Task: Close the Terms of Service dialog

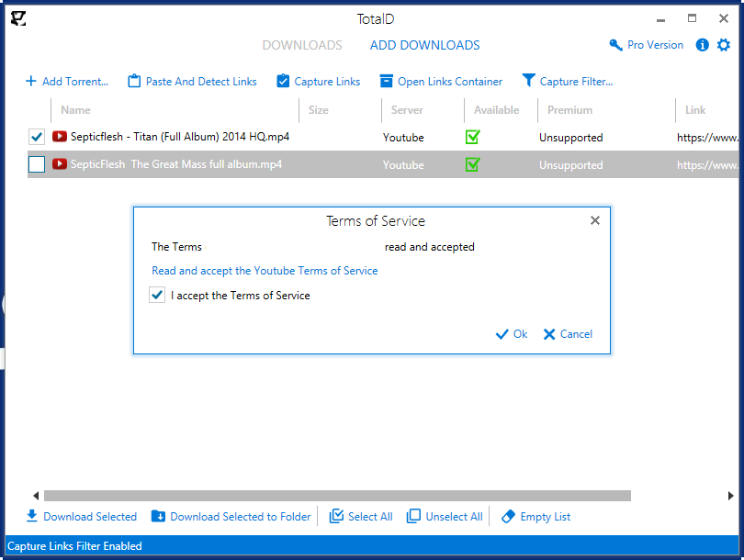Action: 595,221
